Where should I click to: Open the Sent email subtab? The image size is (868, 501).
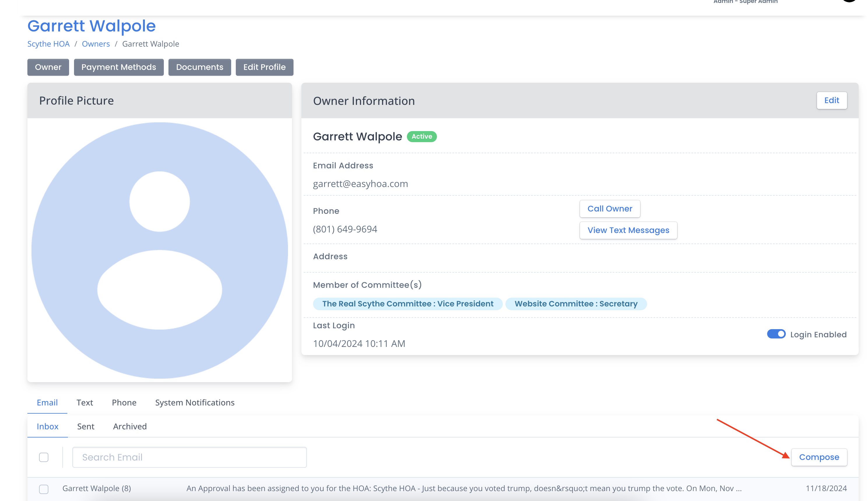tap(85, 426)
